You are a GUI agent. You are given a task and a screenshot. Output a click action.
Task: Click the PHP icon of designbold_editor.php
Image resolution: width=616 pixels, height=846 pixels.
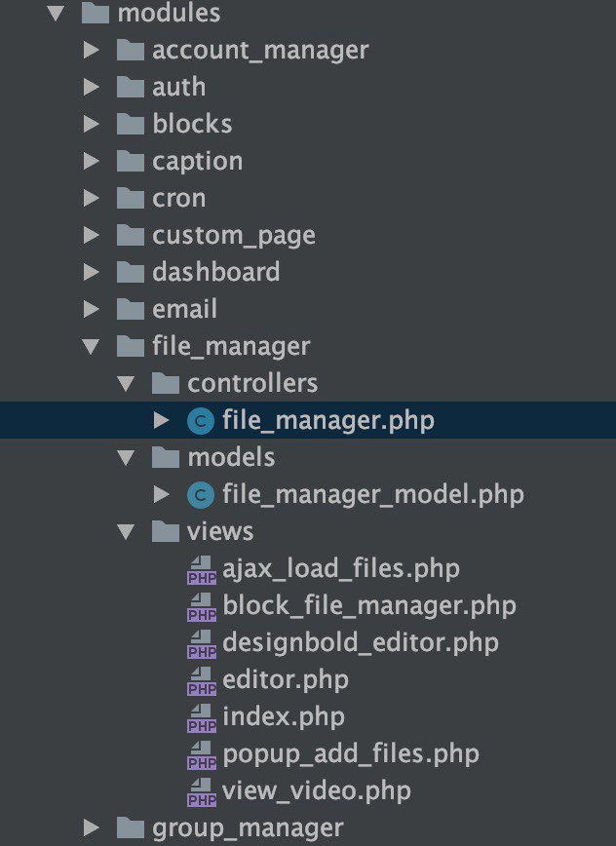tap(202, 644)
